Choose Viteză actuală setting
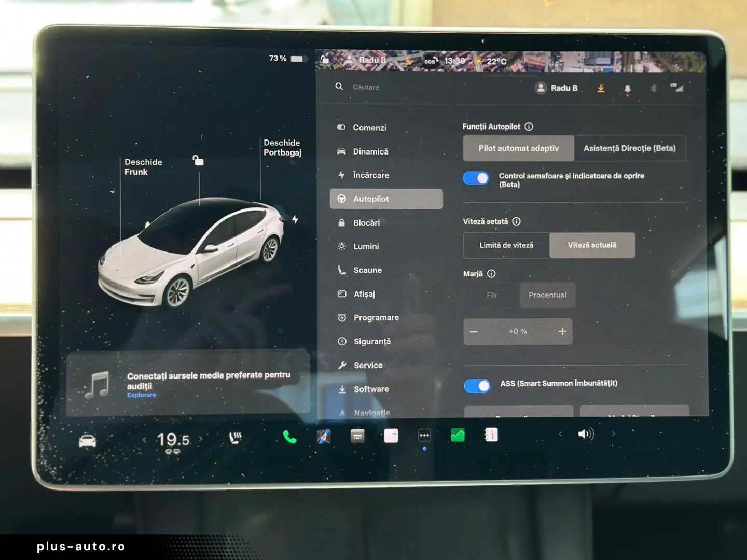The image size is (747, 560). pyautogui.click(x=592, y=245)
